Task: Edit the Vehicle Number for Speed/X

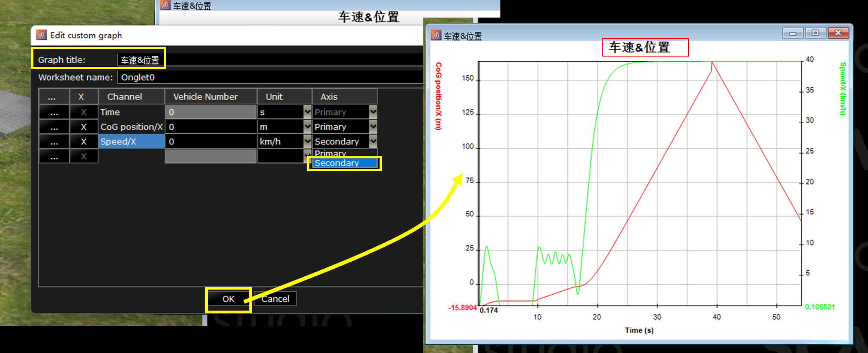Action: coord(211,141)
